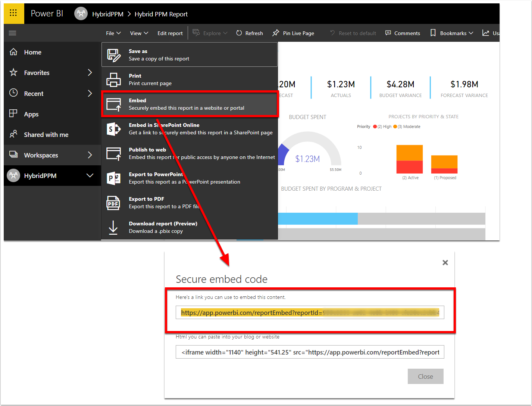
Task: Choose Publish to web entry
Action: tap(190, 153)
